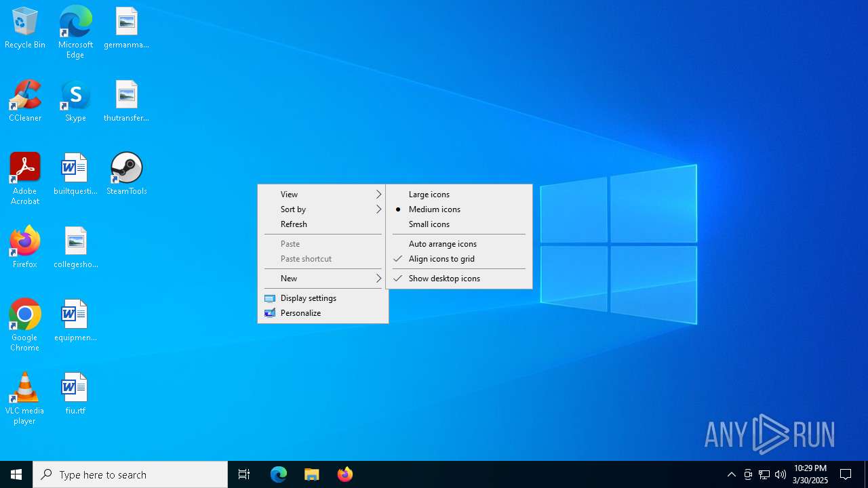
Task: Launch Edge from the taskbar
Action: point(279,474)
